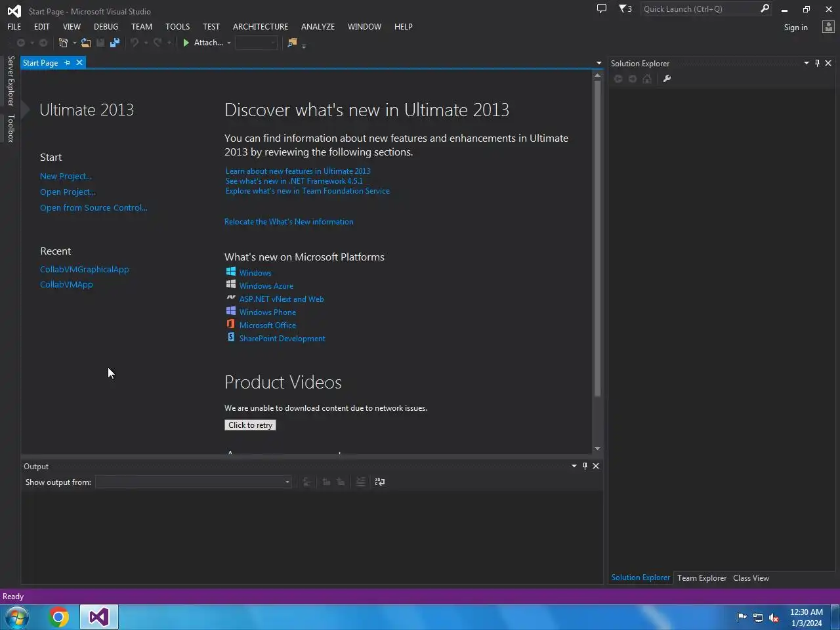Click Sign in at top right
Screen dimensions: 840x630
pos(795,28)
